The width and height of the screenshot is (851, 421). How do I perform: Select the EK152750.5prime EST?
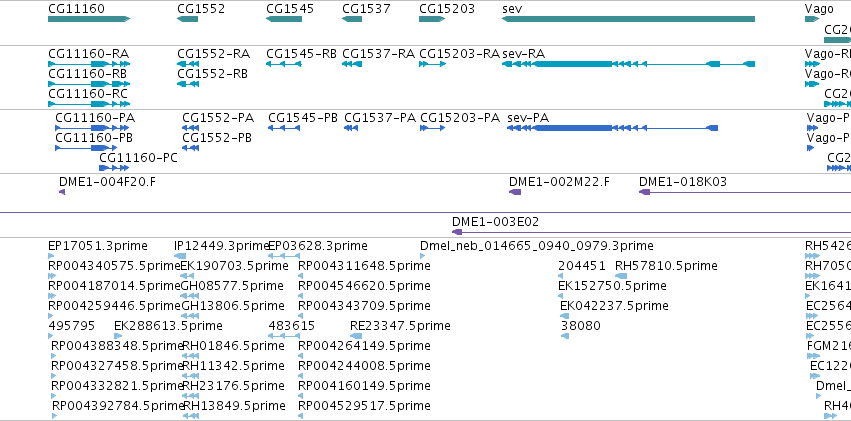pyautogui.click(x=561, y=296)
